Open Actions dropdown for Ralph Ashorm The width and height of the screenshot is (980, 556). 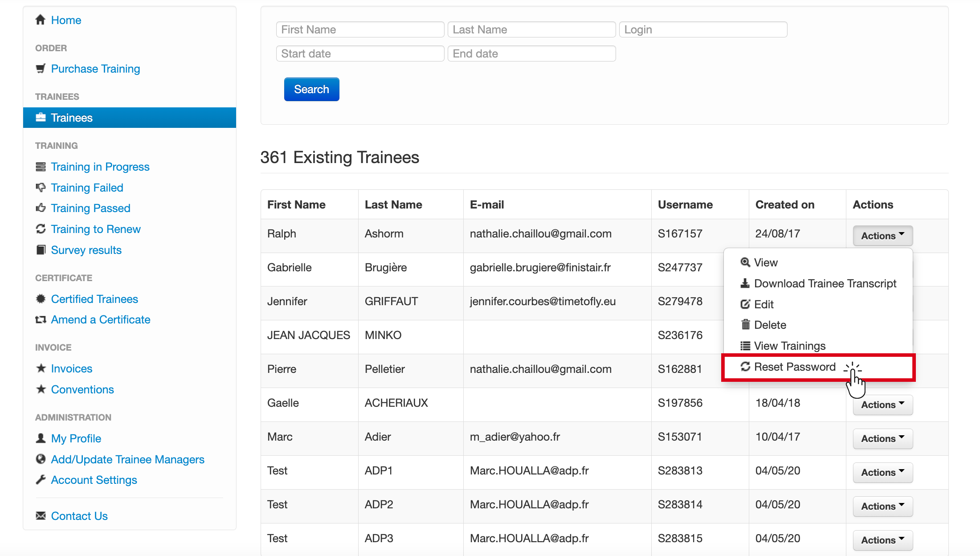tap(883, 236)
